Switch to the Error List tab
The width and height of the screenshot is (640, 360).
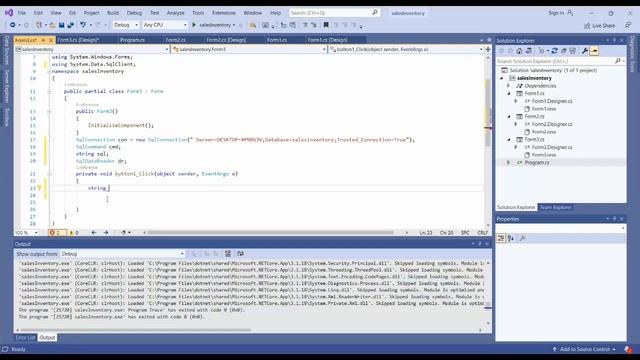point(25,338)
